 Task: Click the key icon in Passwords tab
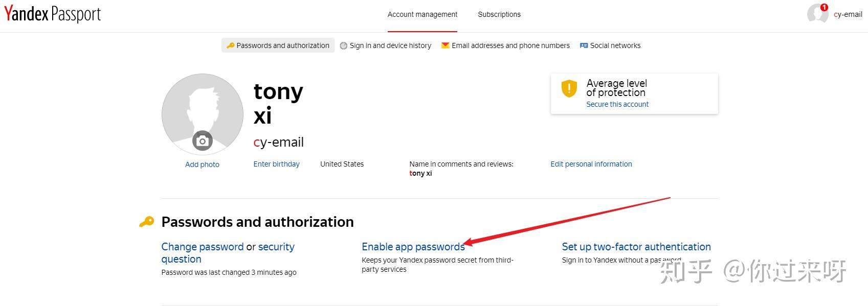click(230, 45)
